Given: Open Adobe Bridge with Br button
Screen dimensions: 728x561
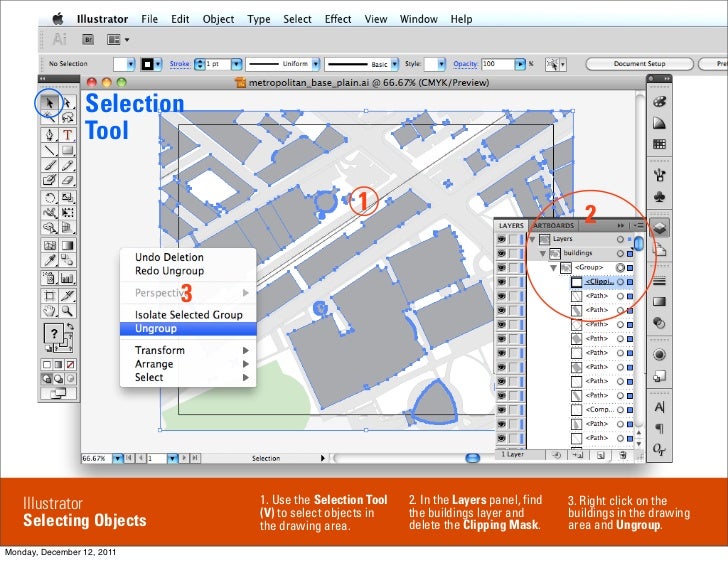Looking at the screenshot, I should [88, 40].
